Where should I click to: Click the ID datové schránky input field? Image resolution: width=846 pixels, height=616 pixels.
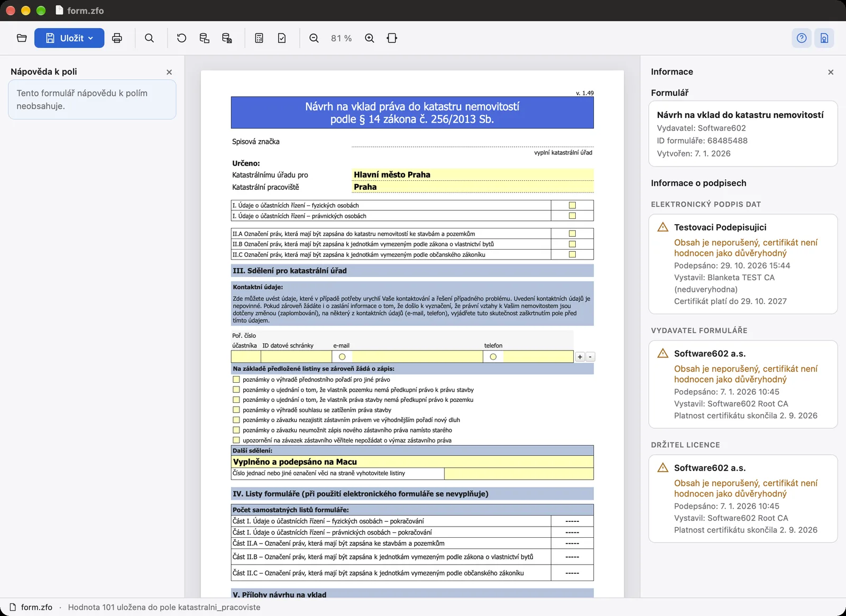(x=296, y=357)
